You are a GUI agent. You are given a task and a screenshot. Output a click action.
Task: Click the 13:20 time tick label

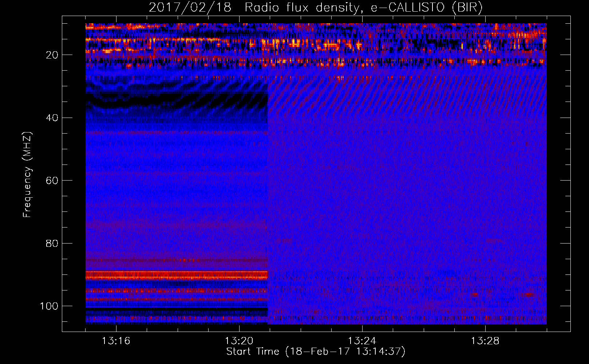(239, 341)
